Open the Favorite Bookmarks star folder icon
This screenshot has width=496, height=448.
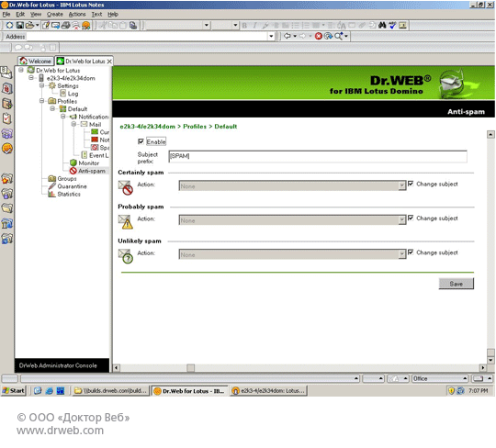(x=6, y=179)
